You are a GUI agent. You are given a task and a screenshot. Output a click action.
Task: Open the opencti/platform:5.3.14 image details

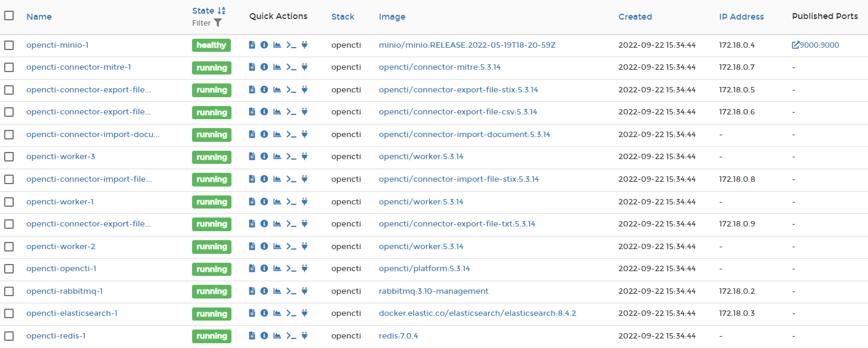424,269
